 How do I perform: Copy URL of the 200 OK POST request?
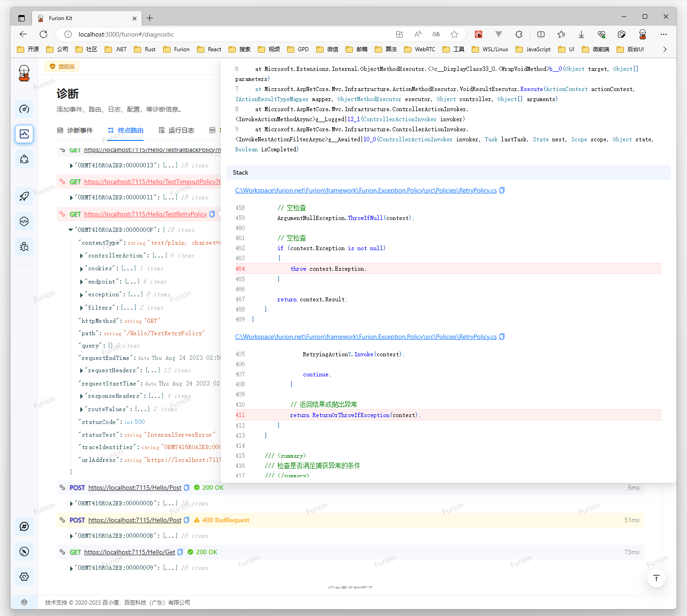pos(186,487)
